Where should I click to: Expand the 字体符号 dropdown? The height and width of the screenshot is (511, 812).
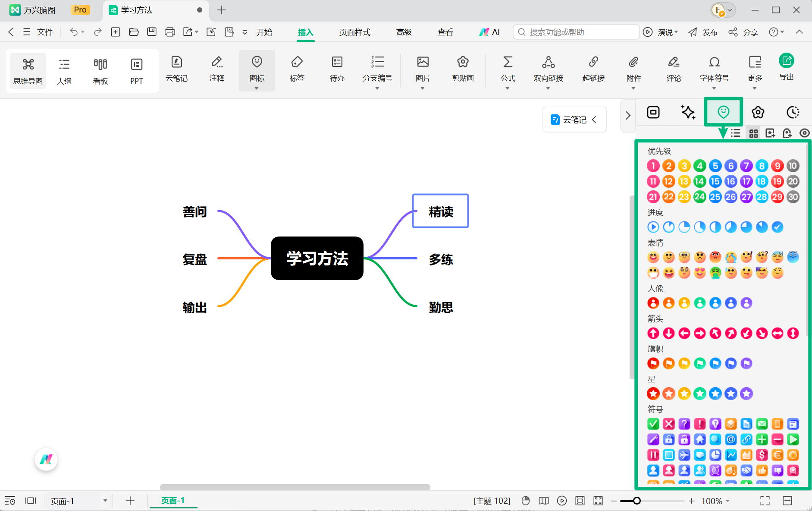click(714, 88)
